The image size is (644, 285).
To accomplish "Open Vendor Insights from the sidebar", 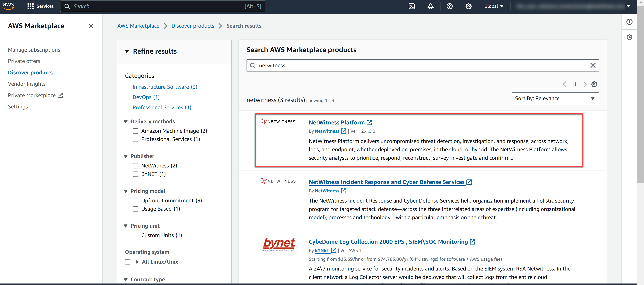I will pyautogui.click(x=27, y=84).
